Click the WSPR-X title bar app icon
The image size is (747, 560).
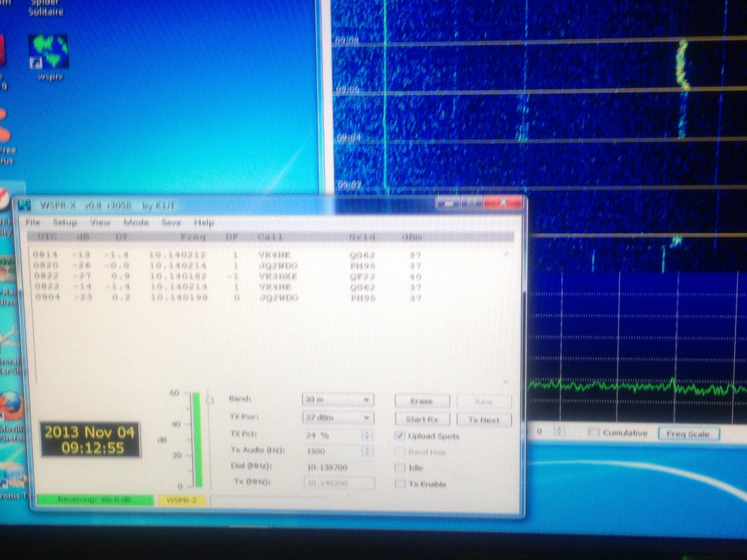tap(24, 205)
